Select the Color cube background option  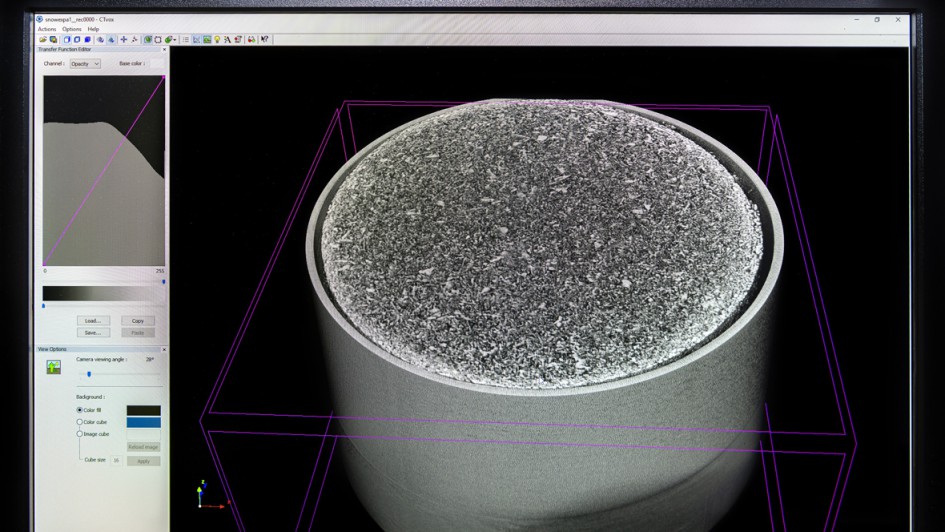click(80, 422)
